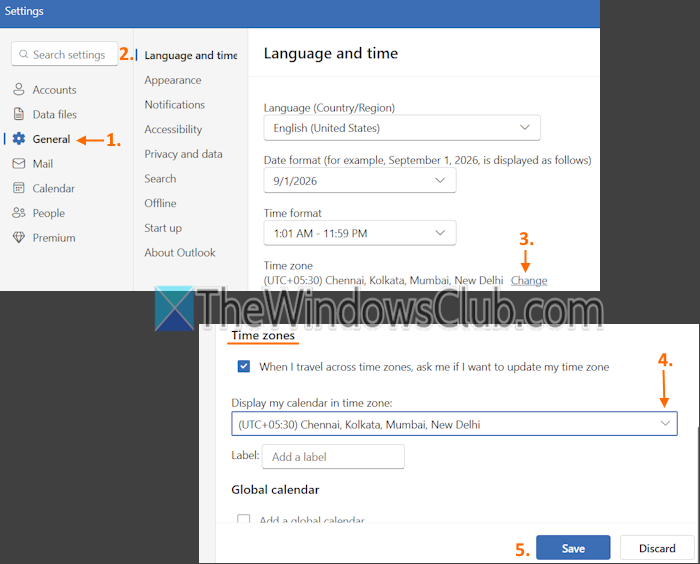Click the Calendar icon in sidebar
The height and width of the screenshot is (564, 700).
(x=19, y=188)
